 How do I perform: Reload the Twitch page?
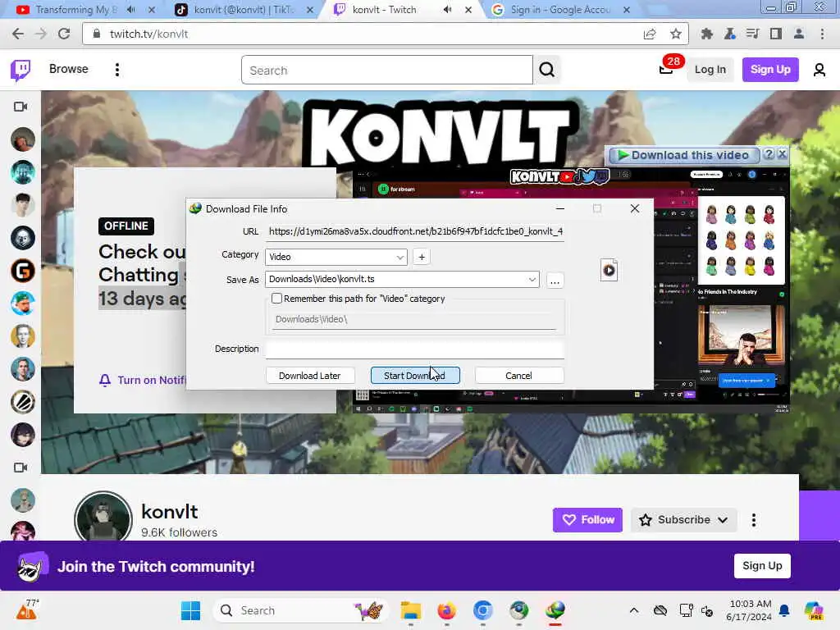tap(64, 34)
